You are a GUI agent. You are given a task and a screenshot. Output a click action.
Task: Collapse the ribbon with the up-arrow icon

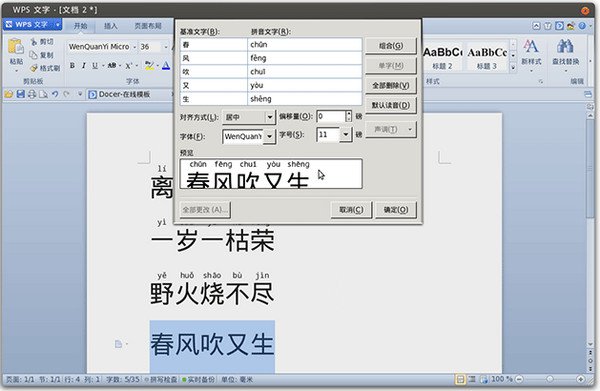[x=536, y=26]
